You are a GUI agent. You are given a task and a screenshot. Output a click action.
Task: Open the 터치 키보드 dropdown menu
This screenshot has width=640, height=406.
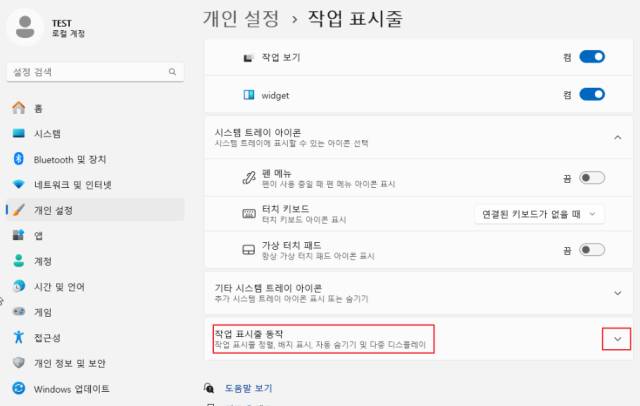pyautogui.click(x=539, y=213)
